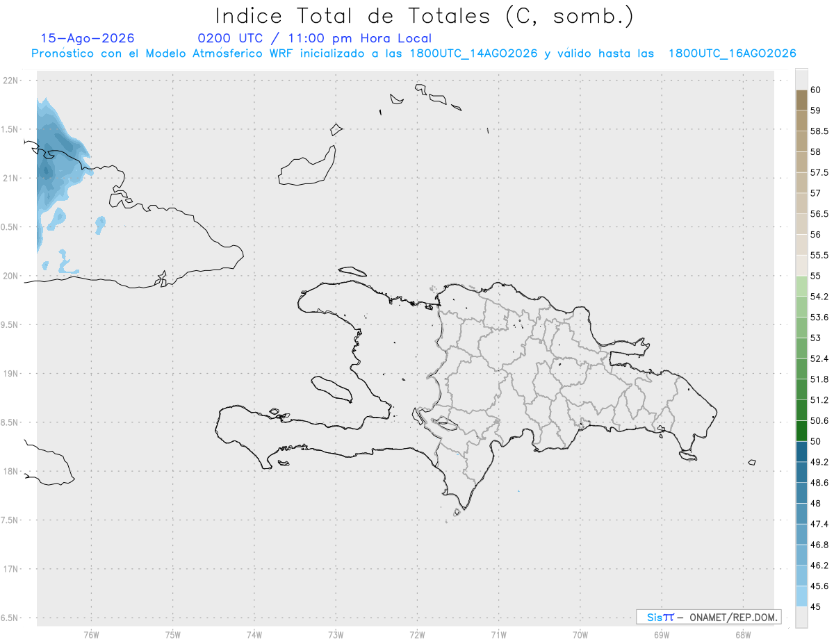The image size is (834, 644).
Task: Select the date label '15-Ago-2026'
Action: (x=88, y=38)
